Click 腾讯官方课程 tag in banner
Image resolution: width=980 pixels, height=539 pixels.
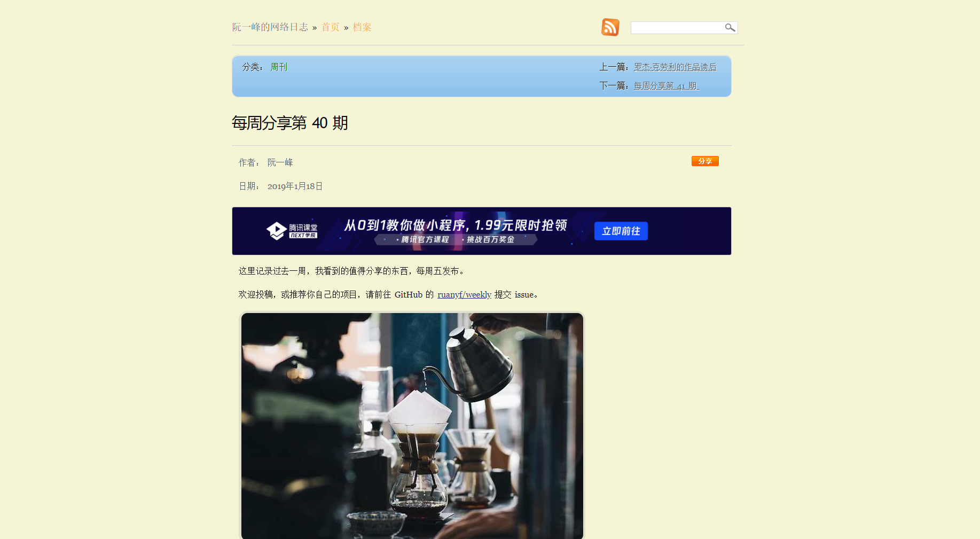423,239
